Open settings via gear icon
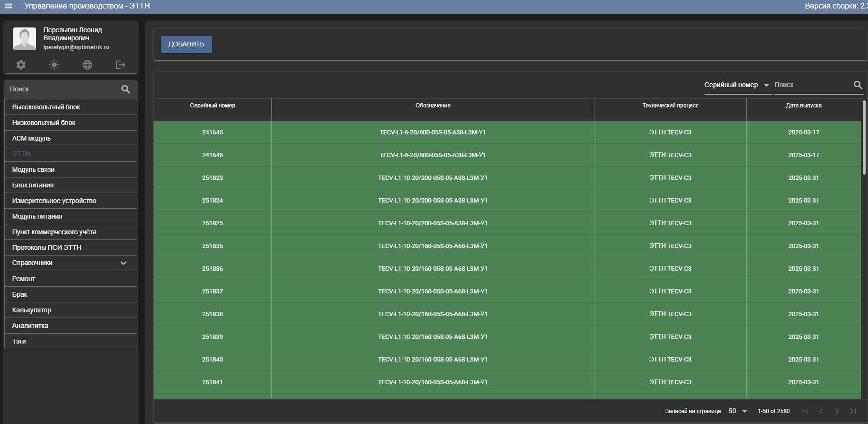The height and width of the screenshot is (424, 868). coord(21,65)
